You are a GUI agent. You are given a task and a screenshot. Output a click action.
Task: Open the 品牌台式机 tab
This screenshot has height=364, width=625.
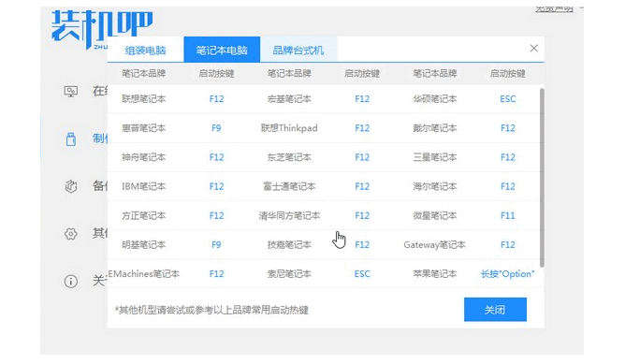[x=298, y=51]
